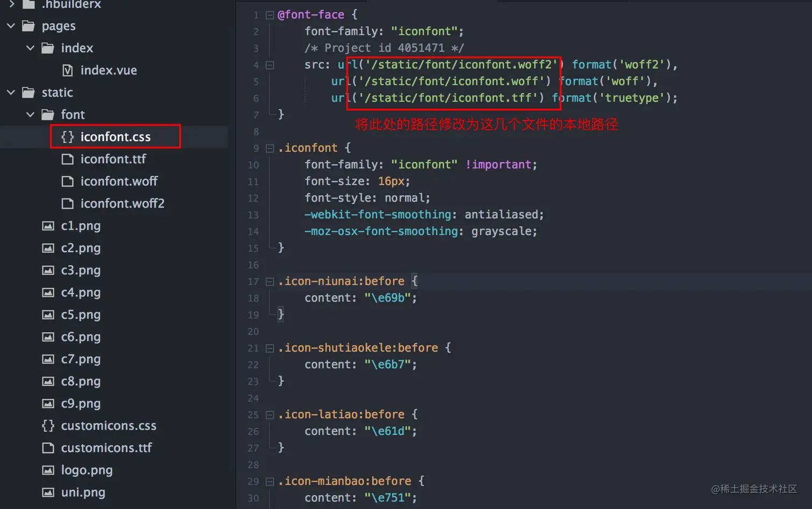
Task: Select the static folder name
Action: click(x=57, y=92)
